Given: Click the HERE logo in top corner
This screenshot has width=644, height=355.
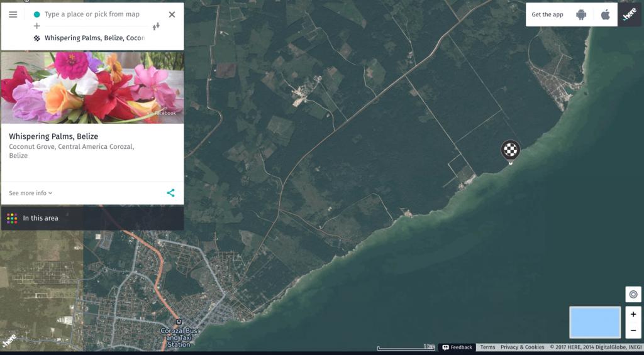Looking at the screenshot, I should click(x=630, y=14).
